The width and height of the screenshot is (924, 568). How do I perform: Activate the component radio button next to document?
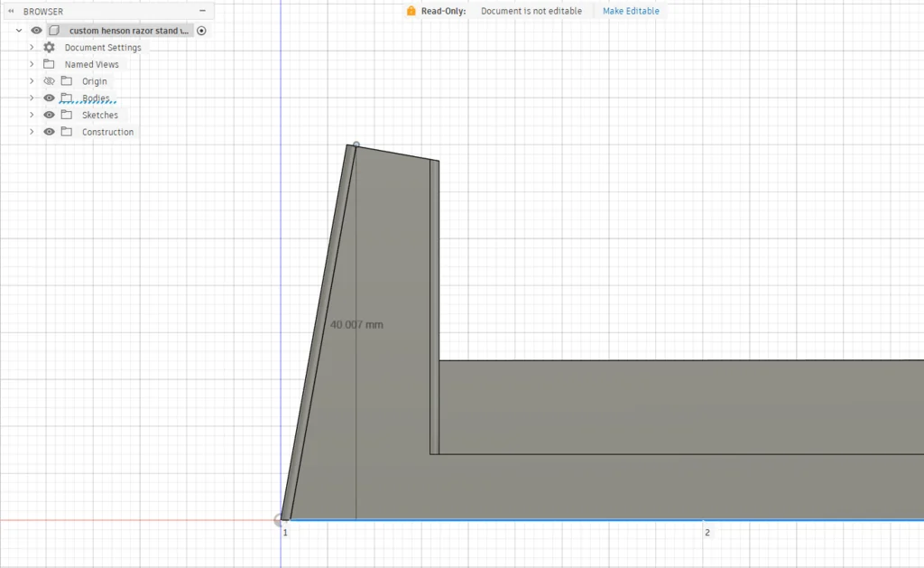pyautogui.click(x=201, y=31)
